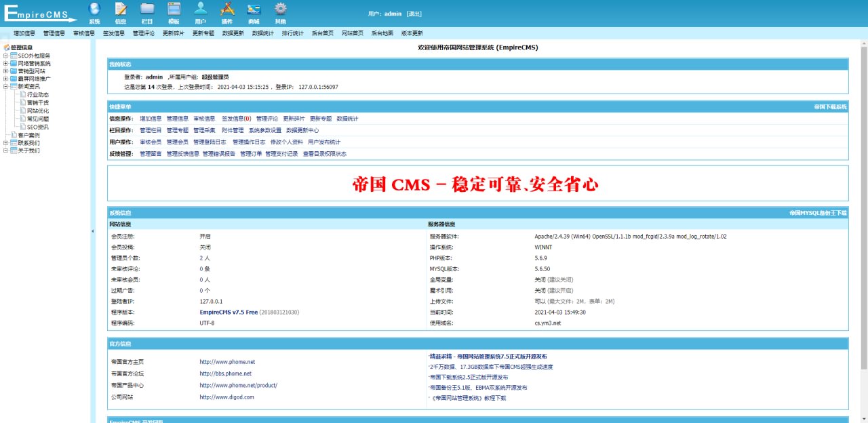Image resolution: width=868 pixels, height=423 pixels.
Task: Click the home icon beside 管理信息
Action: [7, 47]
